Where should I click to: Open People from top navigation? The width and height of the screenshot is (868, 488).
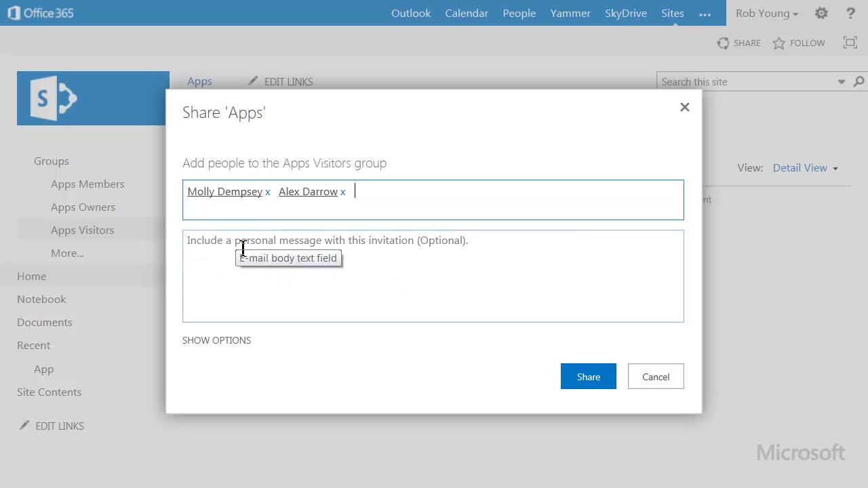pos(519,14)
